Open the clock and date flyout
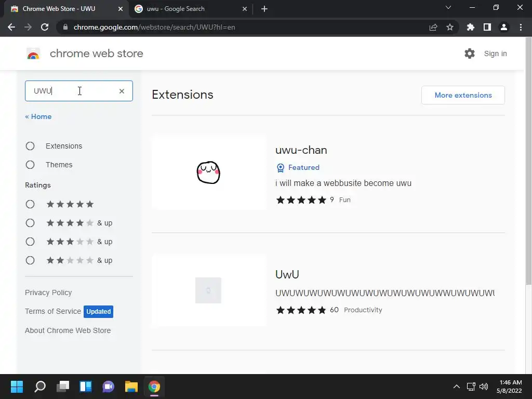 (x=510, y=387)
